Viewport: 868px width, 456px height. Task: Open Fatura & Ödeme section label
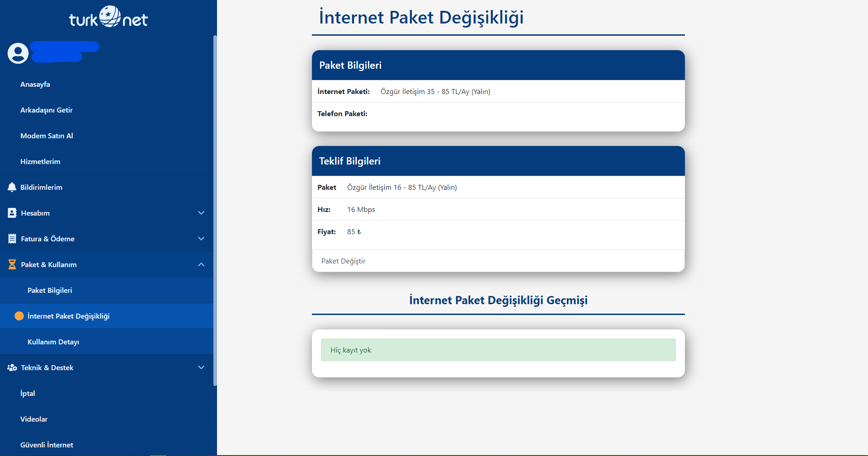pyautogui.click(x=47, y=239)
